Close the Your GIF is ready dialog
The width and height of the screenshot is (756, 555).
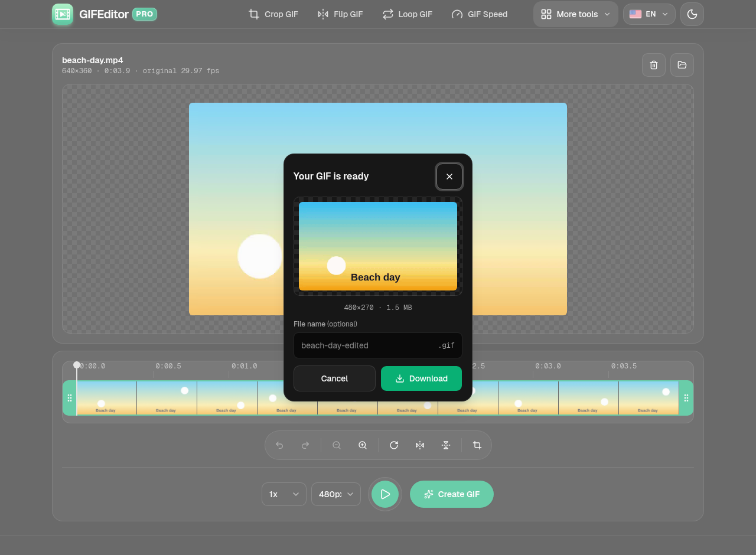coord(449,177)
